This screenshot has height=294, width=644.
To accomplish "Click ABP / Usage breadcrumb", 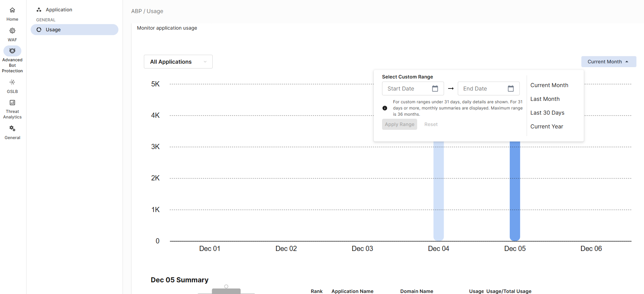I will 147,11.
